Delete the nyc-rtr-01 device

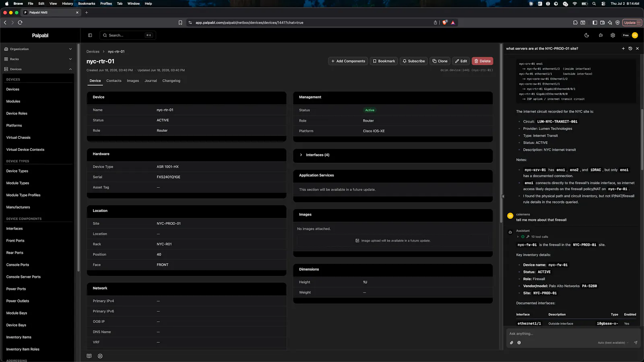point(482,61)
